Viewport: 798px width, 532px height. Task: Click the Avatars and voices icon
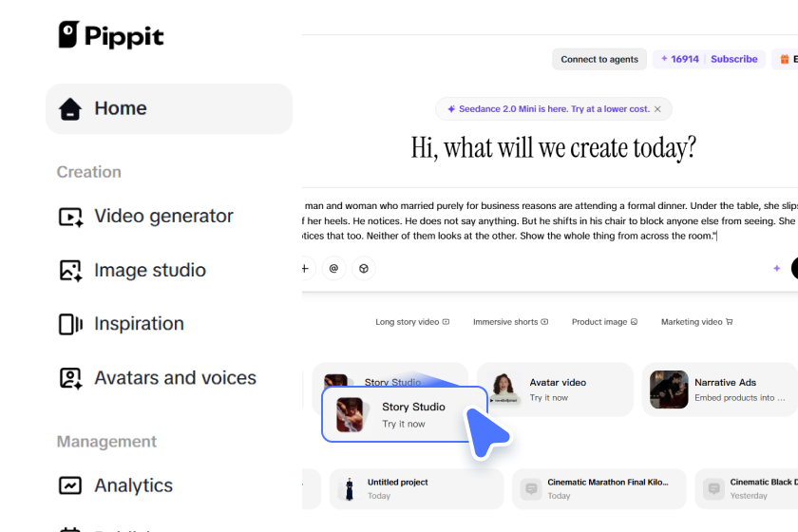70,378
